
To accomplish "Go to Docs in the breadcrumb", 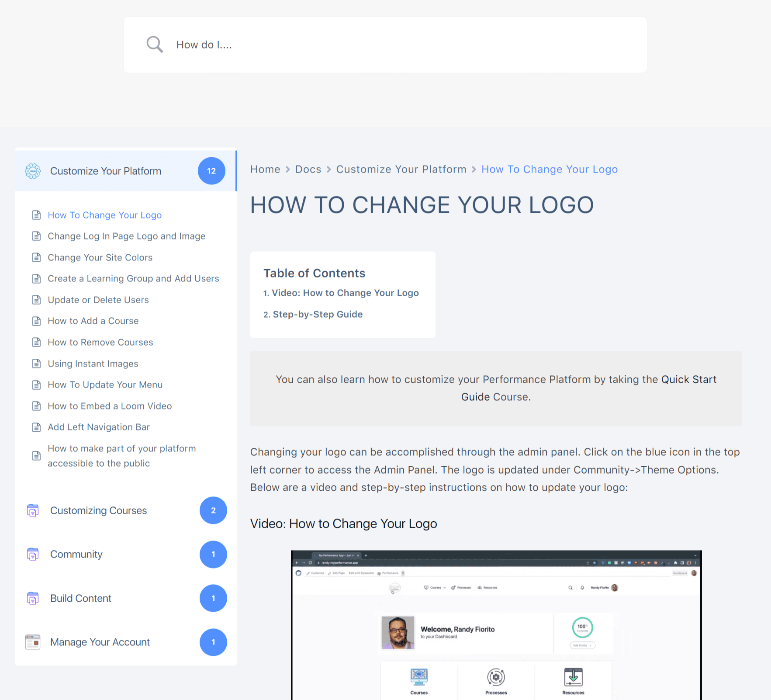I will (308, 169).
